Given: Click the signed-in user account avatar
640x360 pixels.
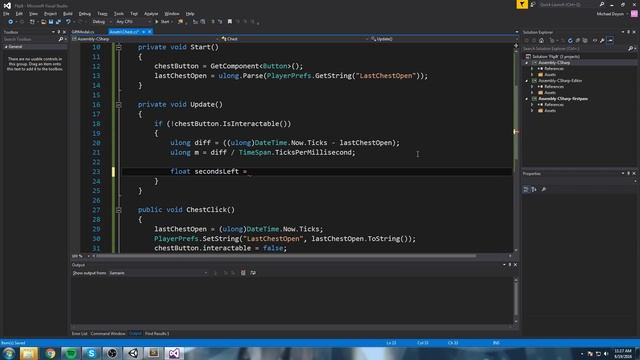Looking at the screenshot, I should (x=634, y=13).
